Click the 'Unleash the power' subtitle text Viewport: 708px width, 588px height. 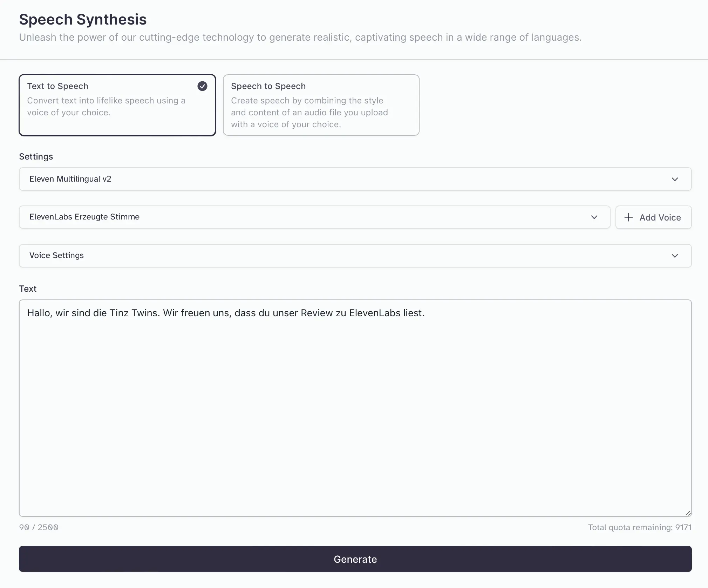pos(300,37)
